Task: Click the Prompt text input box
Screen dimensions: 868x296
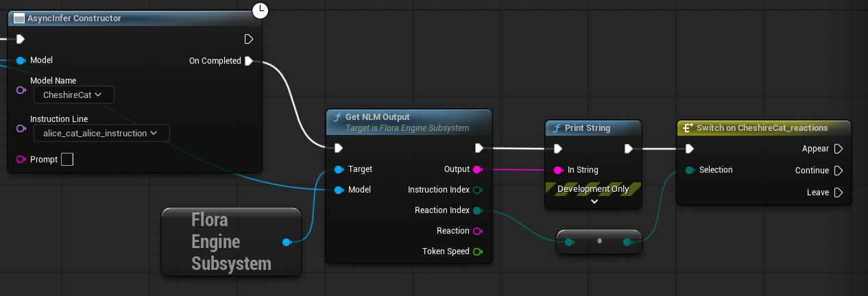Action: coord(67,160)
